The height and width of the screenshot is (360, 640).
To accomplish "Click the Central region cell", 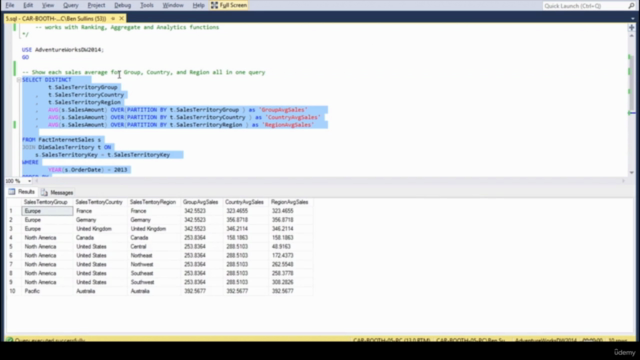I will coord(154,247).
